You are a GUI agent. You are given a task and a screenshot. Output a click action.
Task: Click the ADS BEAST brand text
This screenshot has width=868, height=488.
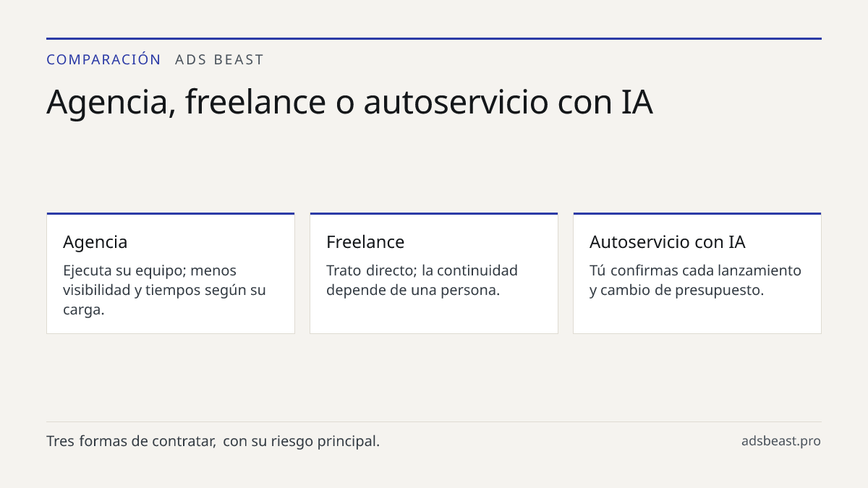click(x=220, y=59)
